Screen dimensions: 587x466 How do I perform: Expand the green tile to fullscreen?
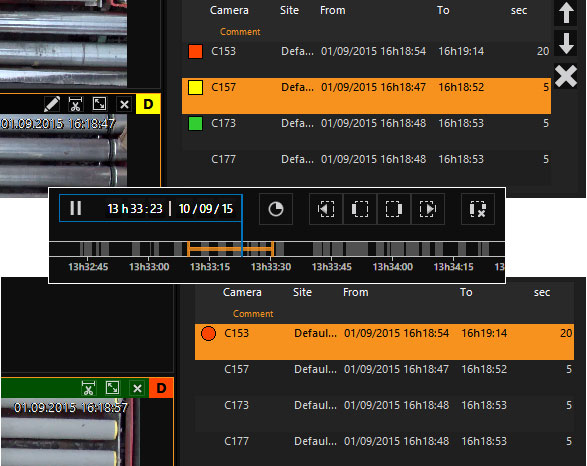[112, 388]
